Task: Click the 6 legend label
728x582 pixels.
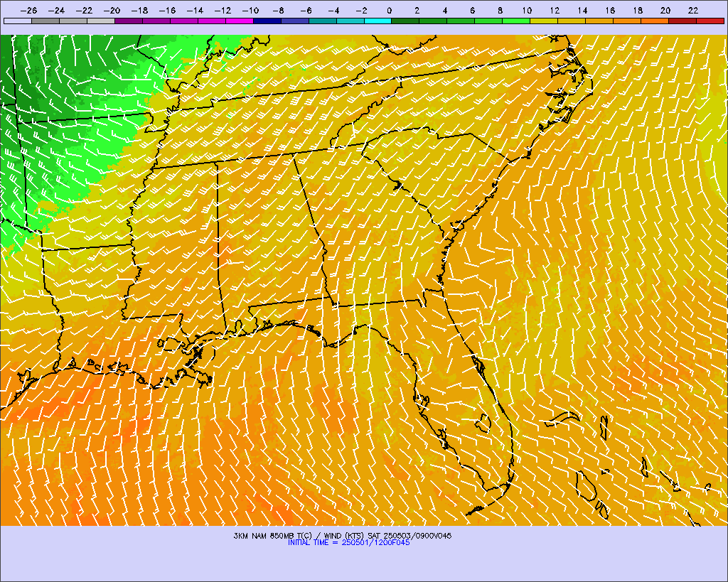Action: point(472,10)
